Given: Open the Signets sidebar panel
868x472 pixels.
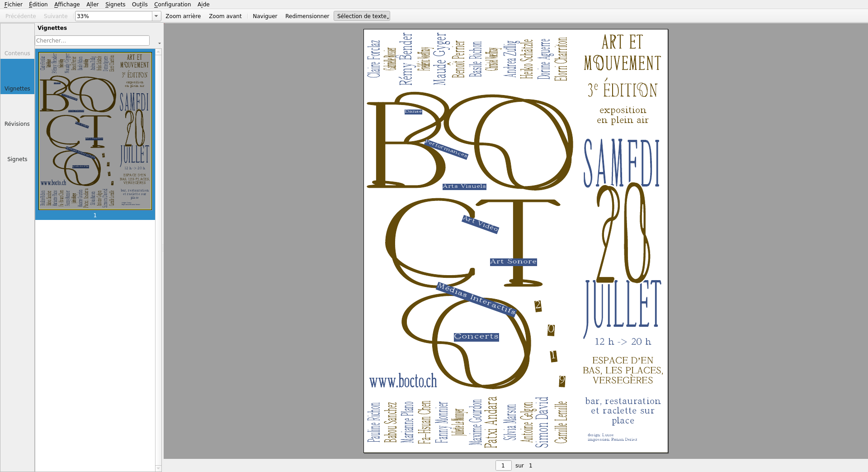Looking at the screenshot, I should tap(17, 159).
